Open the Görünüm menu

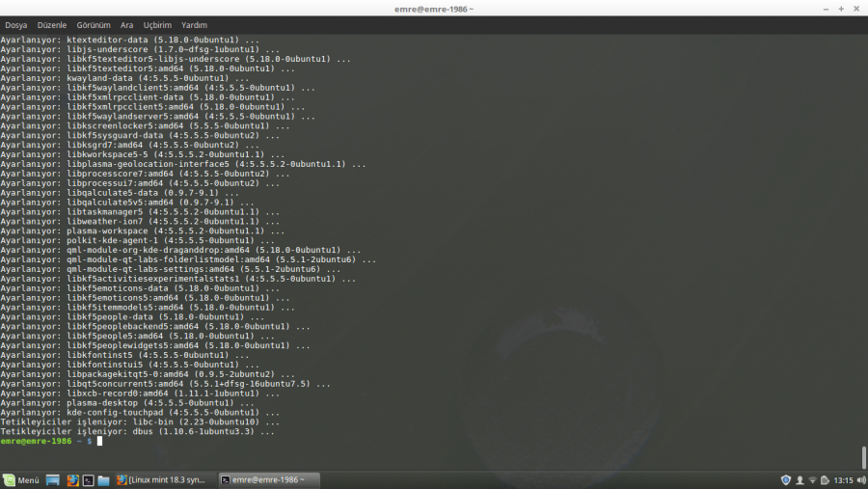[x=94, y=25]
